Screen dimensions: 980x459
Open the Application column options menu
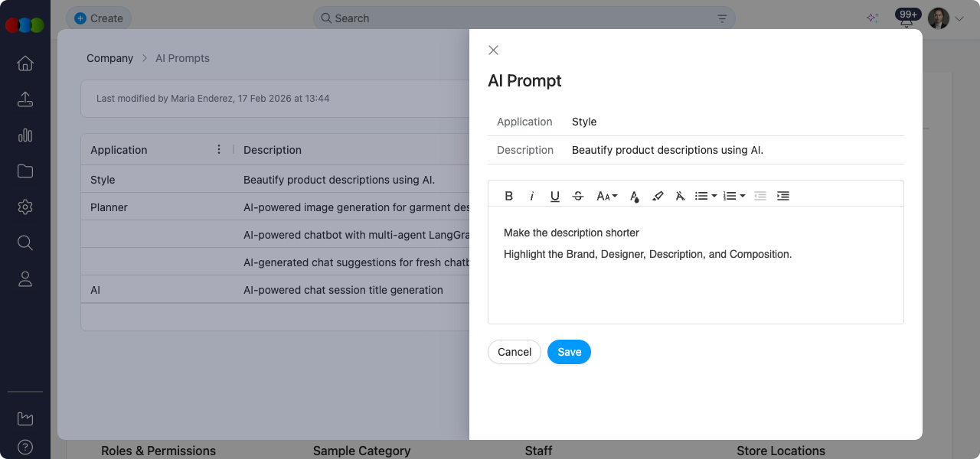(219, 149)
